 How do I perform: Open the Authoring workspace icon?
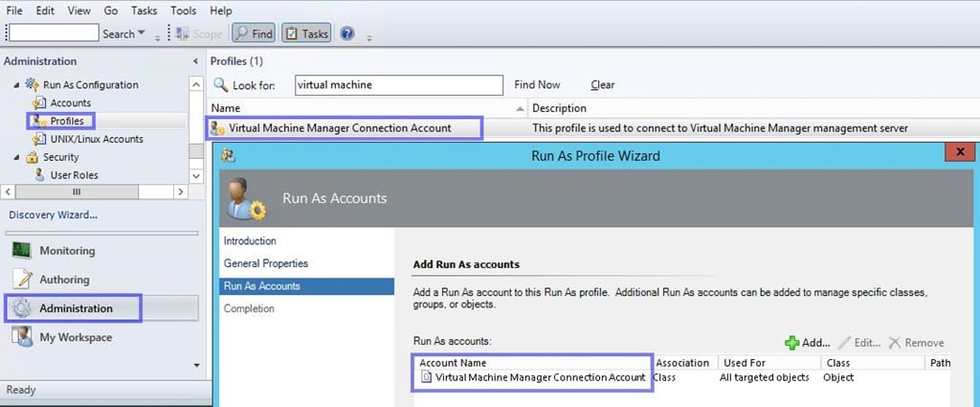point(21,280)
